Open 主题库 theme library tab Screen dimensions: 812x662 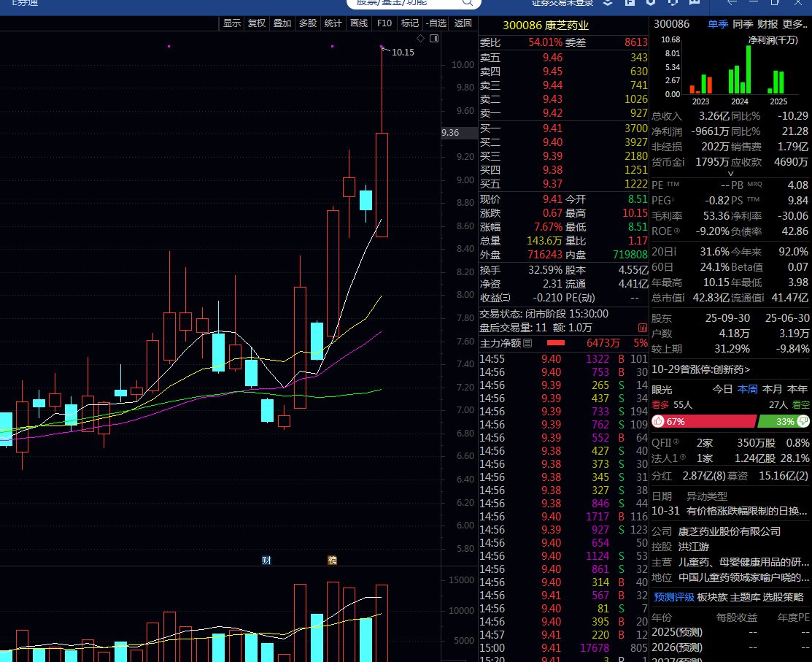tap(745, 597)
